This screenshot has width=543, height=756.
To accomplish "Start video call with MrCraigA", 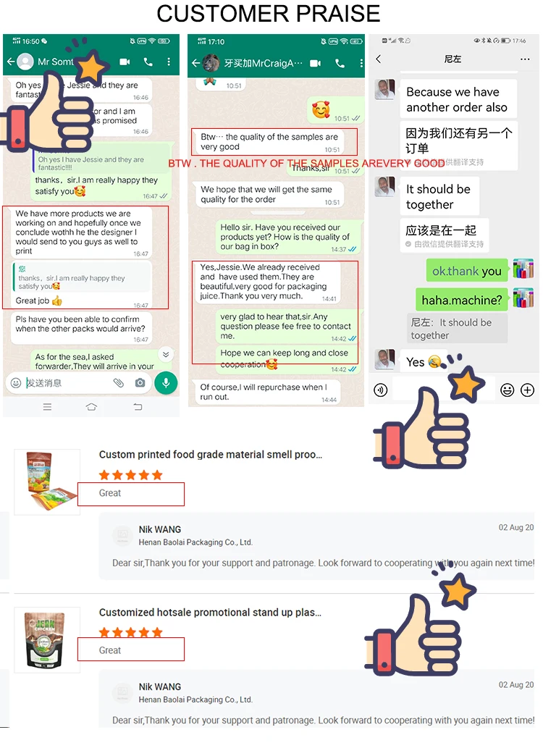I will pos(316,63).
